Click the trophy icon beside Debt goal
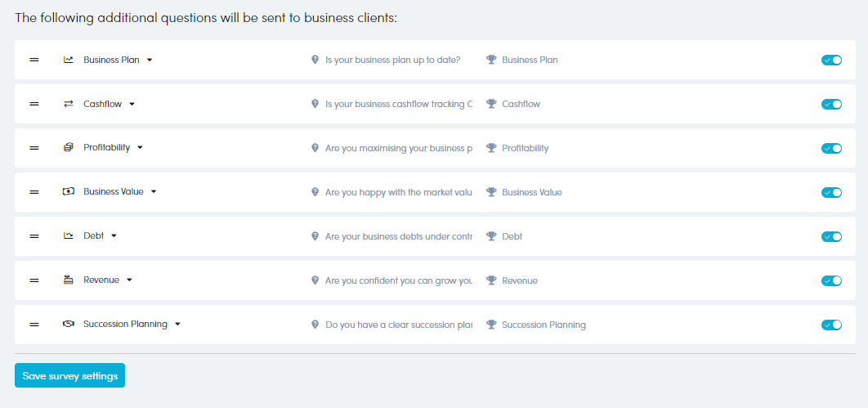The width and height of the screenshot is (868, 408). (491, 236)
